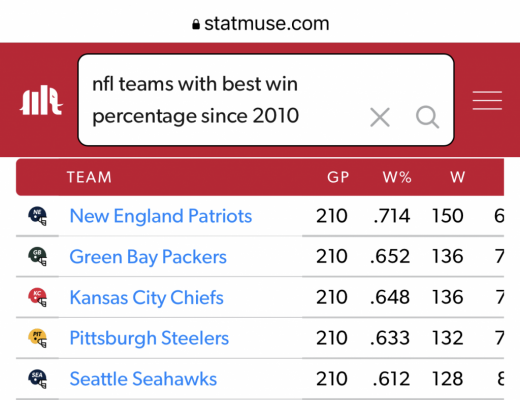Open the Seattle Seahawks link
520x400 pixels.
143,379
